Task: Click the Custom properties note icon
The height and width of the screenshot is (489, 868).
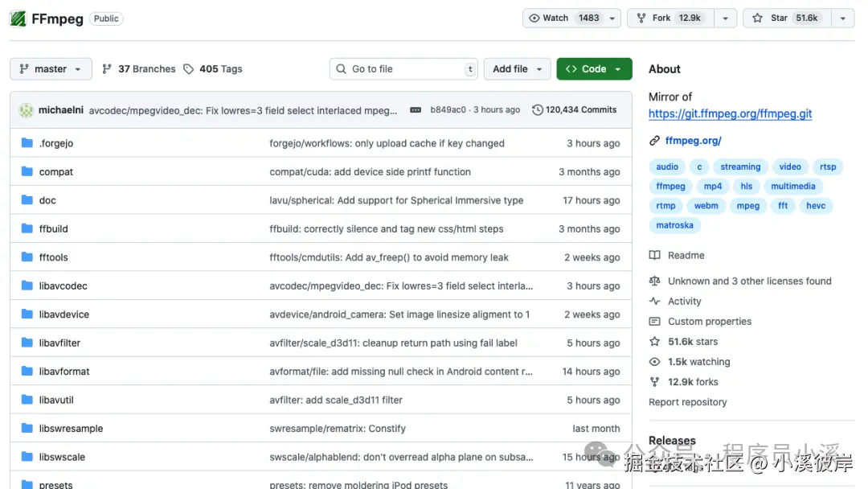Action: coord(654,321)
